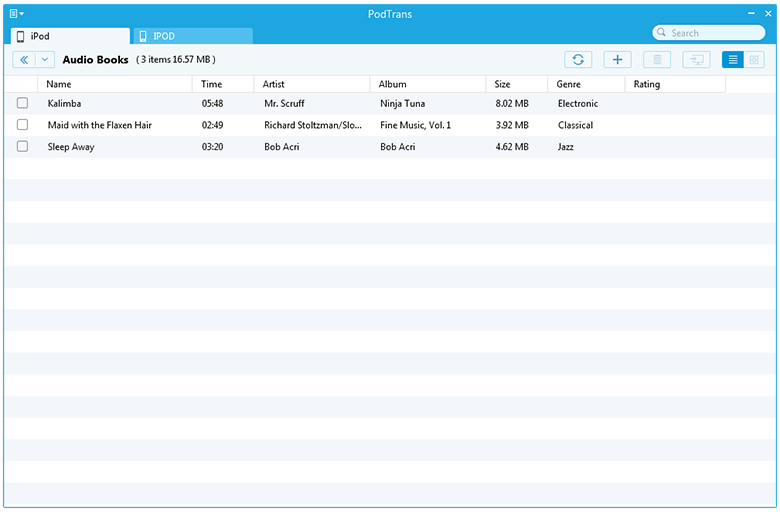Open the category dropdown next to Audio Books

(45, 60)
